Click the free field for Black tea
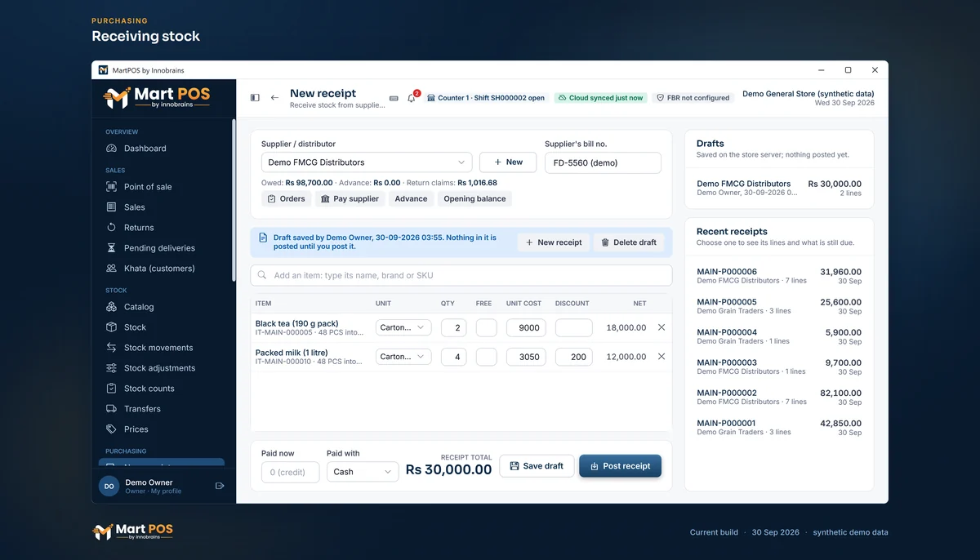This screenshot has width=980, height=560. click(x=487, y=327)
